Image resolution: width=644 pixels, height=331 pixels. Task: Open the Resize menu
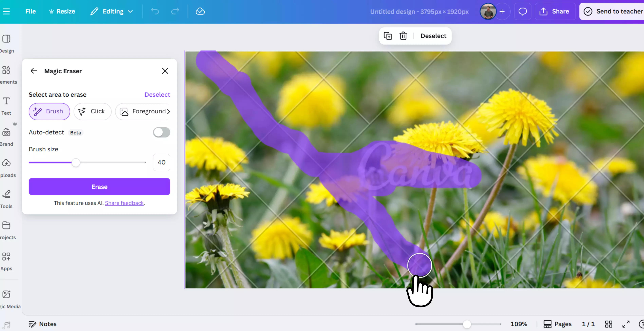tap(62, 11)
